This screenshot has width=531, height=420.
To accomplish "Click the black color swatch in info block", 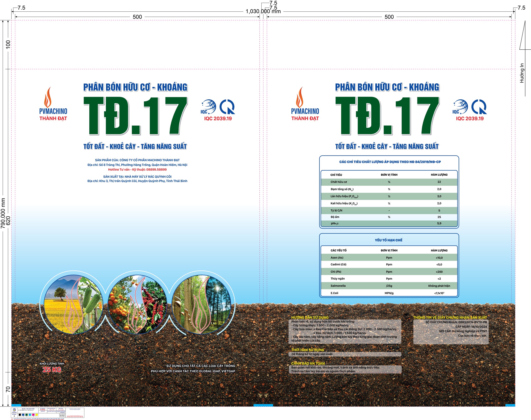I will pos(20,415).
